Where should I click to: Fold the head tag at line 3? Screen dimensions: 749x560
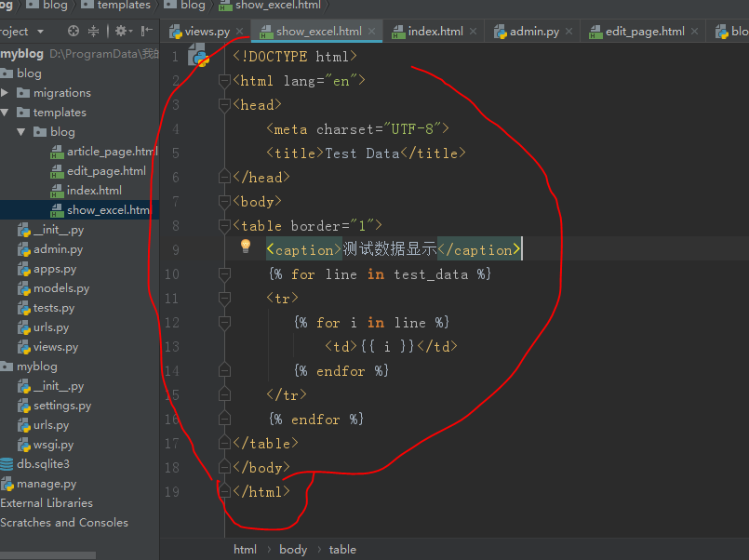[x=224, y=104]
